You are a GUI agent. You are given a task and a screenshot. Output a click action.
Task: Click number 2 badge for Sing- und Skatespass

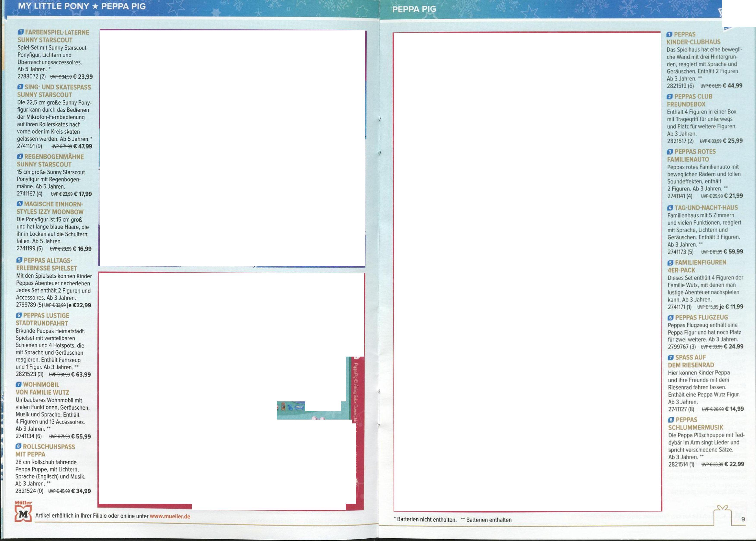click(20, 87)
